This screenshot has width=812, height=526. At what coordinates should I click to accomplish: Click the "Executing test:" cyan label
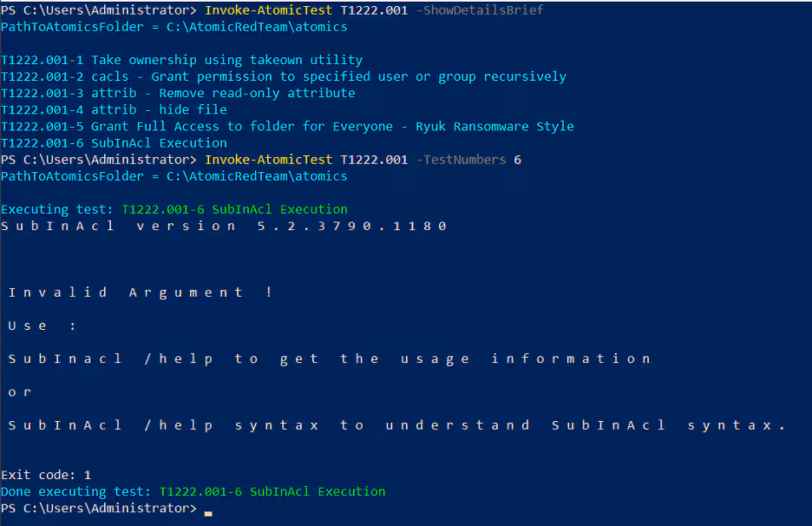57,209
